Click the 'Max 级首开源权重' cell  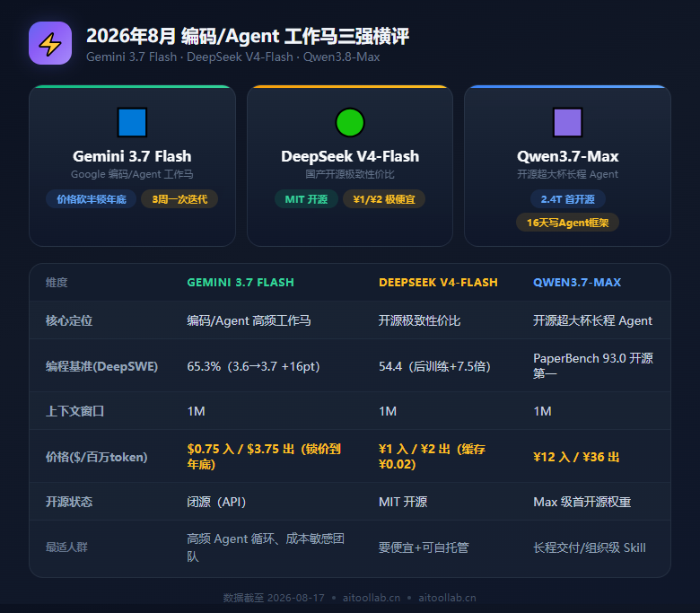click(582, 502)
